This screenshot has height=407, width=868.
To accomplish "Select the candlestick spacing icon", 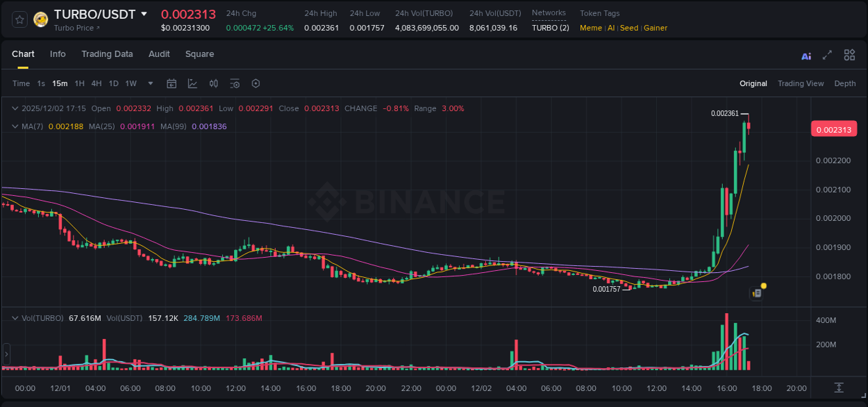I will pos(213,83).
